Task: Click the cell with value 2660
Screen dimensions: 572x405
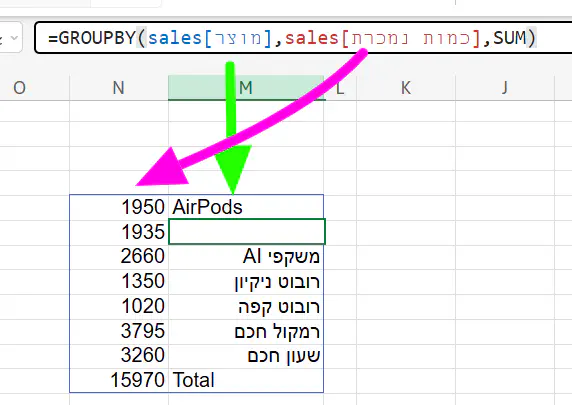Action: coord(119,256)
